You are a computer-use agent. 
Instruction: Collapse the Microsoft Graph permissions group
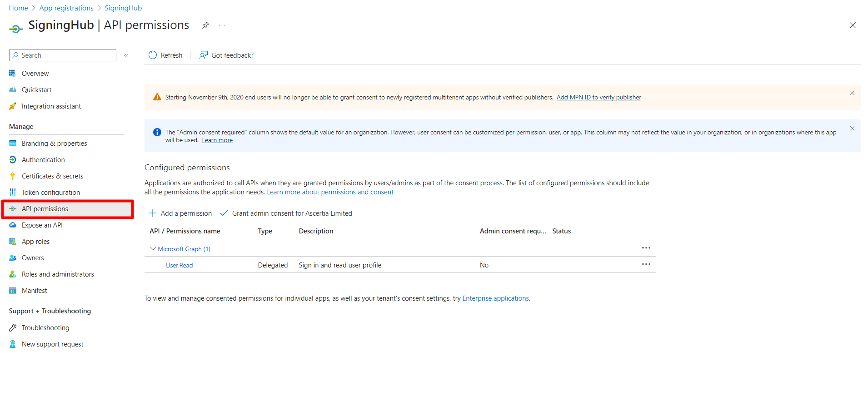(153, 248)
